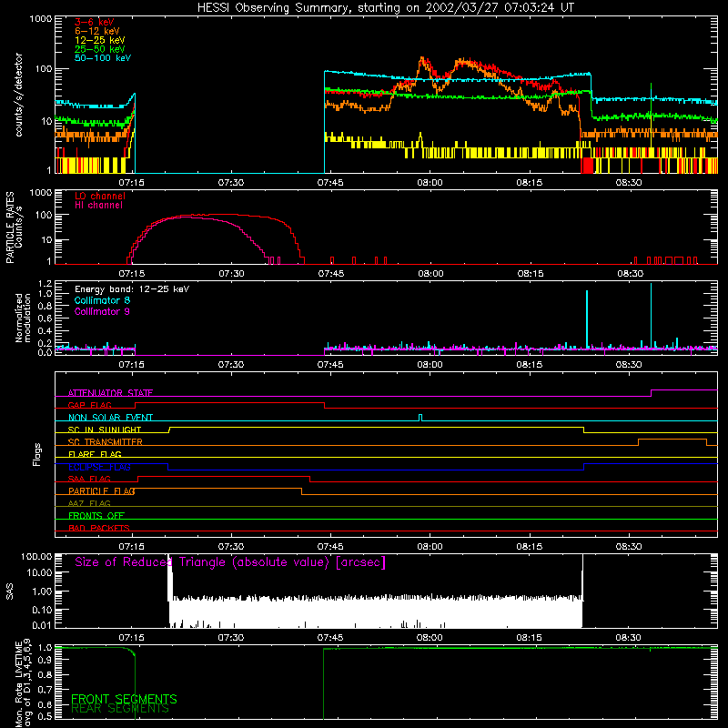
Task: Select the orange 6-12 keV legend entry
Action: coord(97,31)
